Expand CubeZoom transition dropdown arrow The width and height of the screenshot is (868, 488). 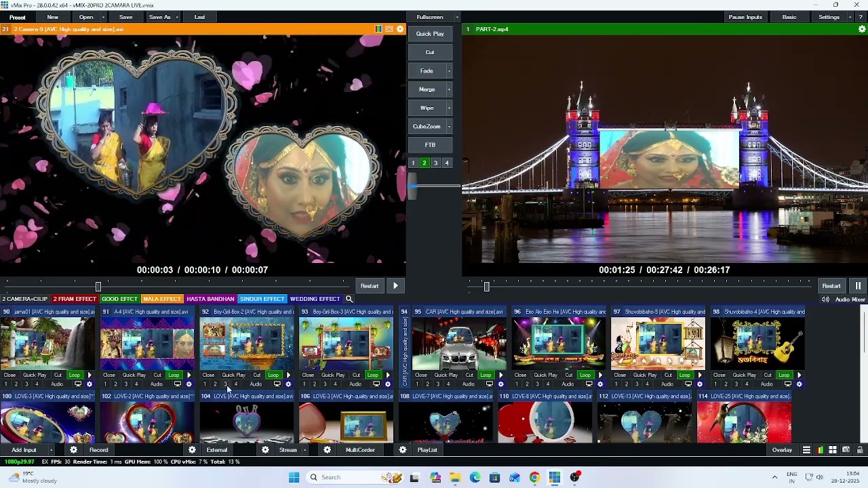(449, 127)
